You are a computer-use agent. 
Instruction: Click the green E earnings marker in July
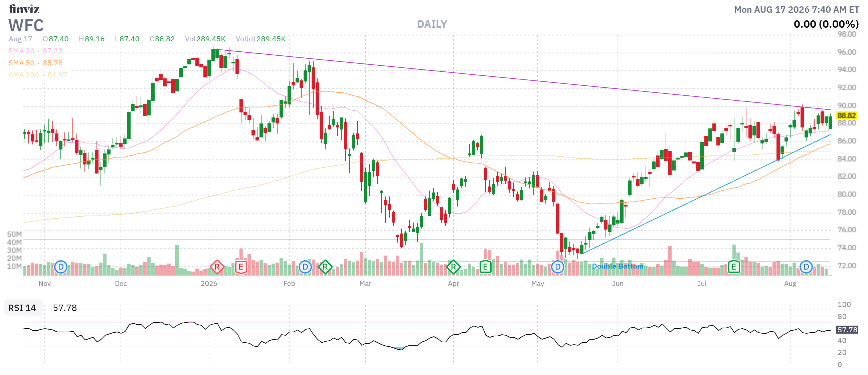tap(733, 267)
